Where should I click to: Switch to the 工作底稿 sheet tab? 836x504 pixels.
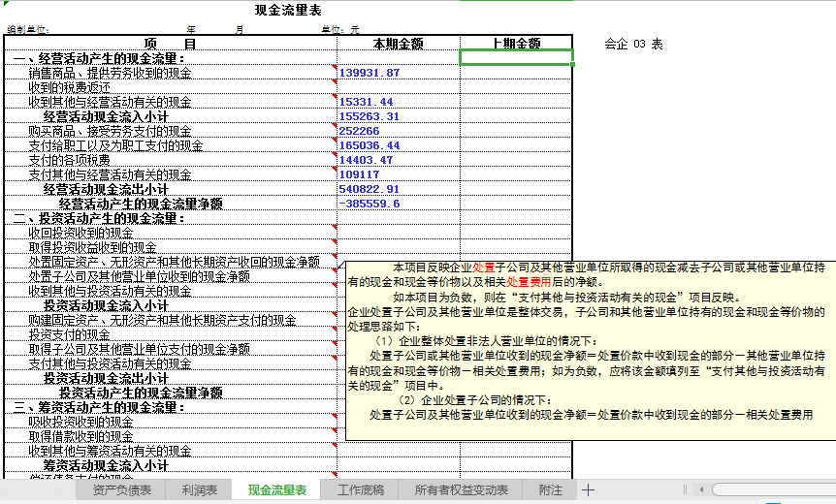point(361,489)
